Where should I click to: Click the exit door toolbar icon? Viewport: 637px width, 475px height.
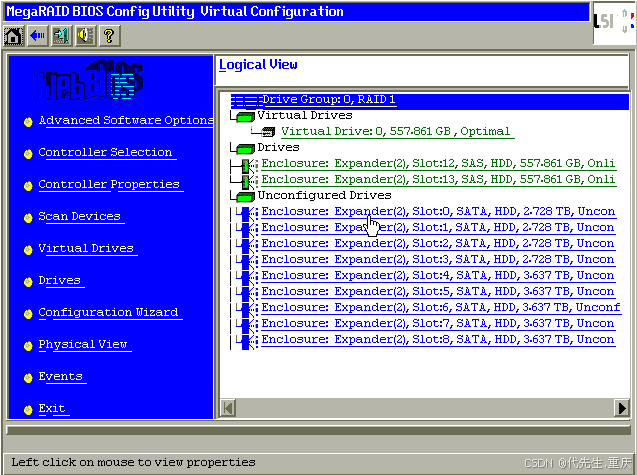tap(61, 36)
